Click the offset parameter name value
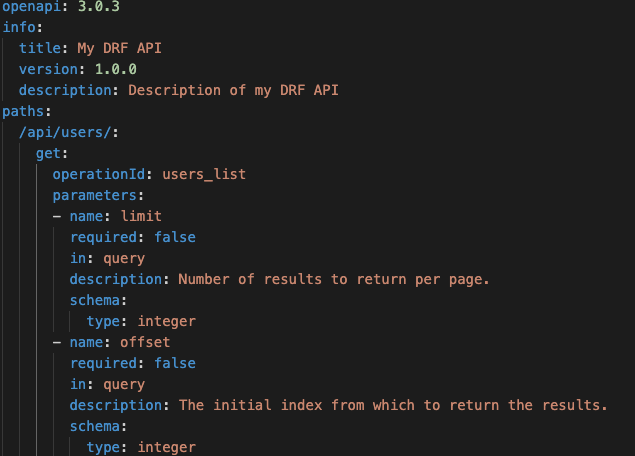This screenshot has height=456, width=635. [x=145, y=342]
